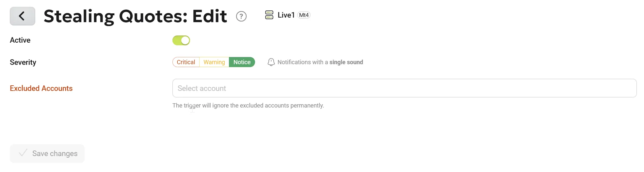
Task: Click the 'Notifications with a' text
Action: [302, 62]
